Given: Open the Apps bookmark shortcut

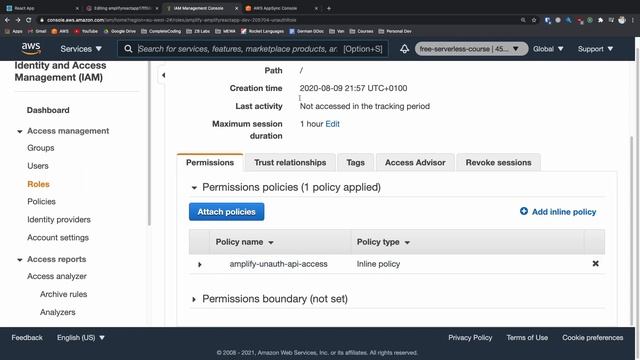Looking at the screenshot, I should pyautogui.click(x=13, y=31).
